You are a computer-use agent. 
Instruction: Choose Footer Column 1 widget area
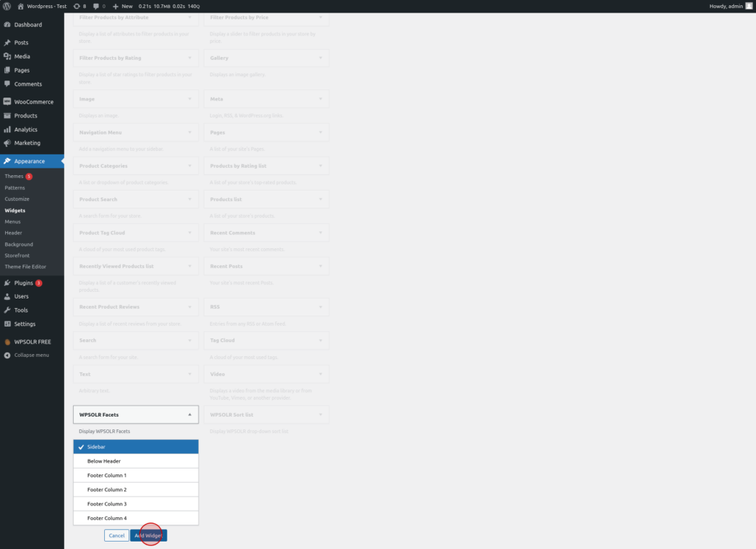[x=136, y=475]
